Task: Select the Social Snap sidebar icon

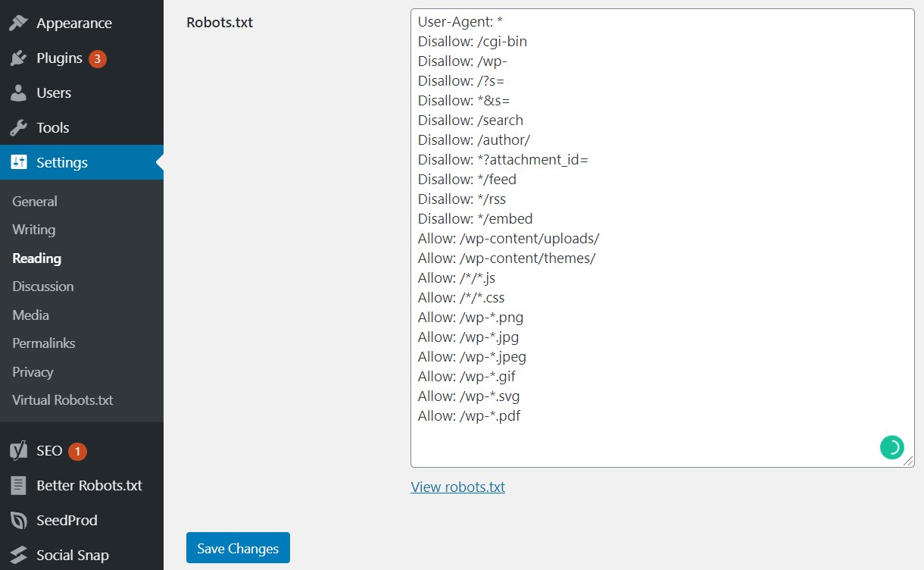Action: point(19,555)
